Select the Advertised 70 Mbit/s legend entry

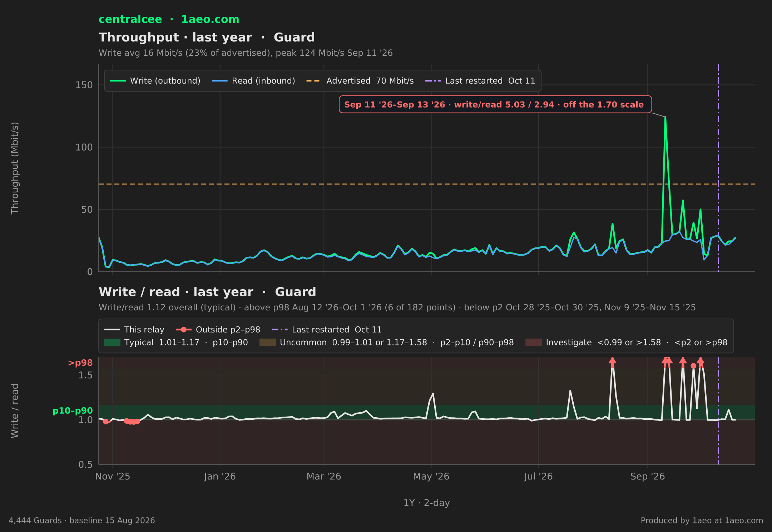tap(360, 81)
